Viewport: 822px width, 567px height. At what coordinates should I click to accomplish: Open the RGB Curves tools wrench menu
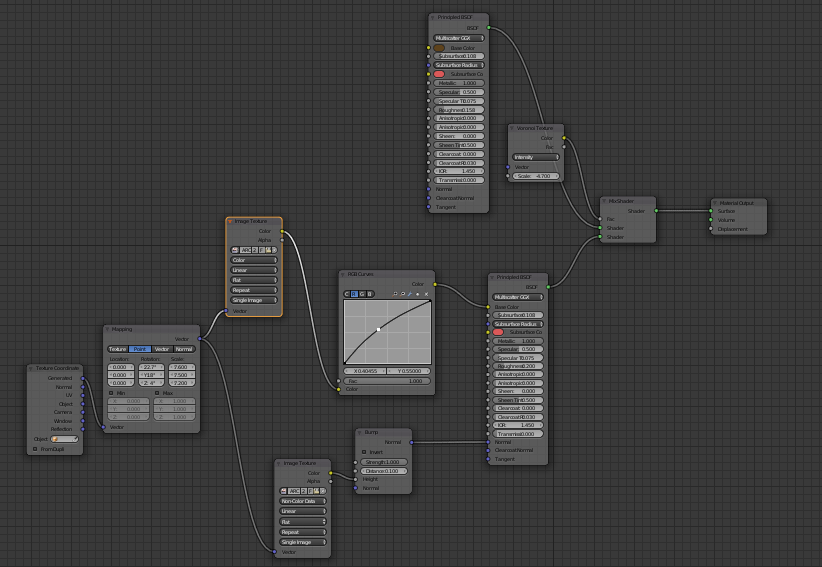[x=410, y=294]
